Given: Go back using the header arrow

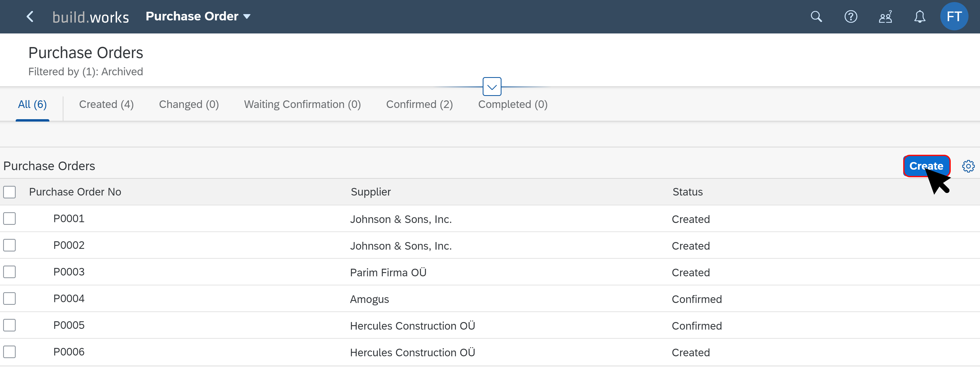Looking at the screenshot, I should click(x=30, y=16).
